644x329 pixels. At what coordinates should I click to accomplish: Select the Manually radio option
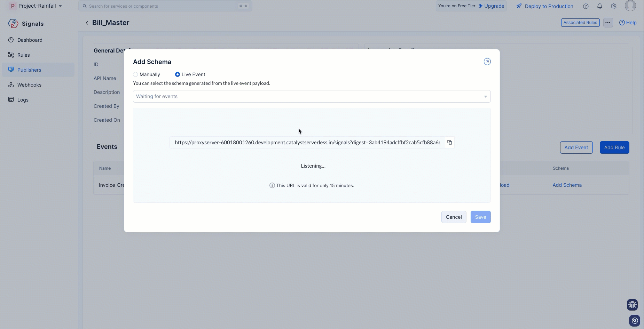pos(135,74)
